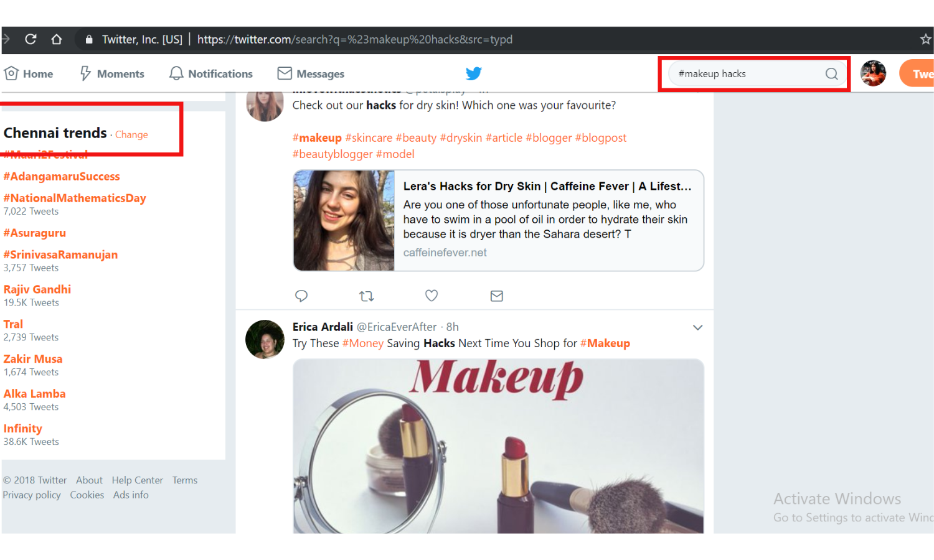Open the About footer link

(89, 480)
